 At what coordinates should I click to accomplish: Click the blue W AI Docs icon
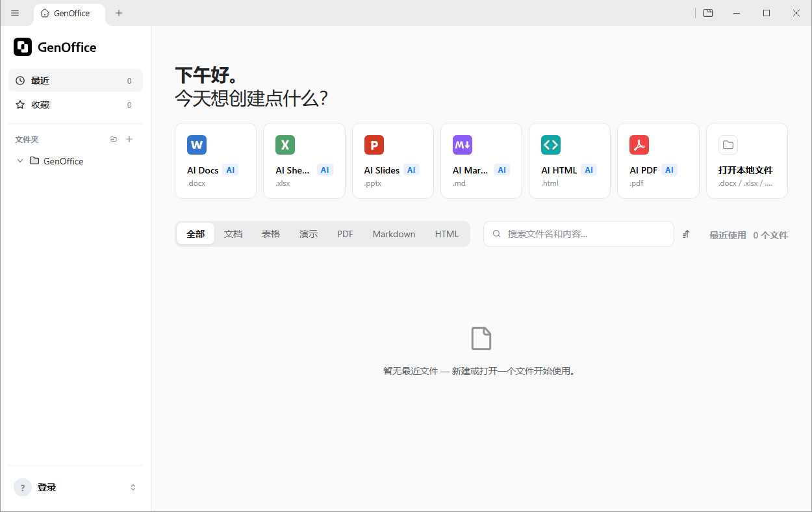pos(197,145)
